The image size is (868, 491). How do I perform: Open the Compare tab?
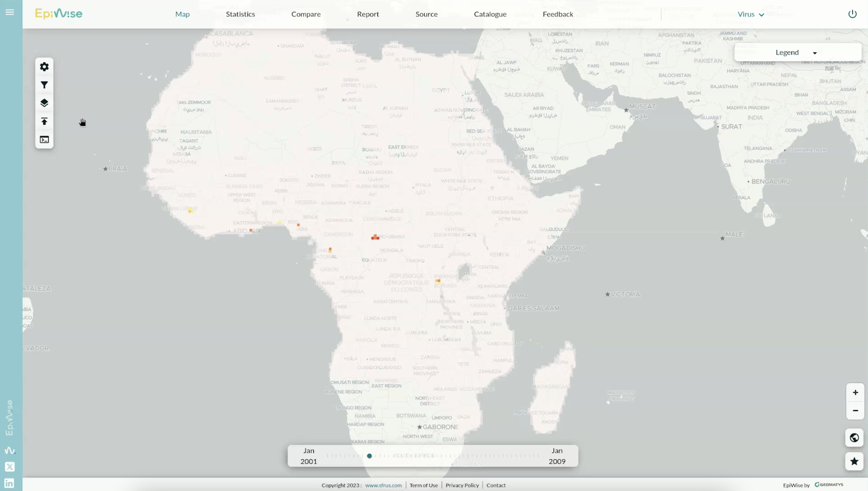point(306,14)
